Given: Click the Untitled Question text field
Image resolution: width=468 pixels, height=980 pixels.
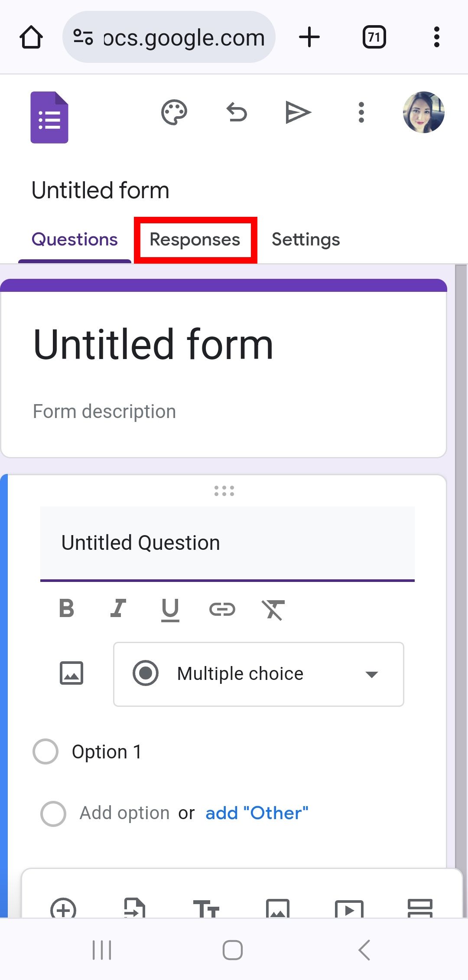Looking at the screenshot, I should click(x=227, y=543).
